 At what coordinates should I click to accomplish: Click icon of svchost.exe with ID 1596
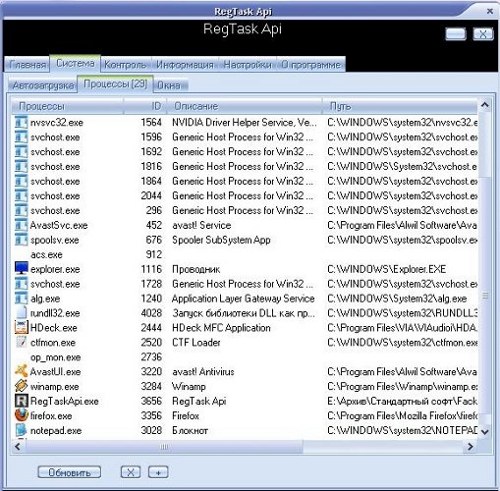point(21,137)
